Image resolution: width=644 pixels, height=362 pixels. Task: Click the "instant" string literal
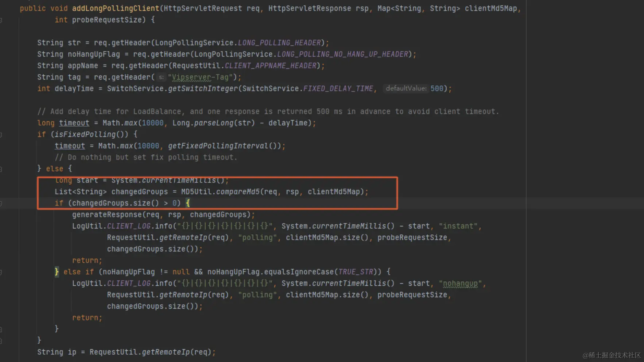click(458, 226)
